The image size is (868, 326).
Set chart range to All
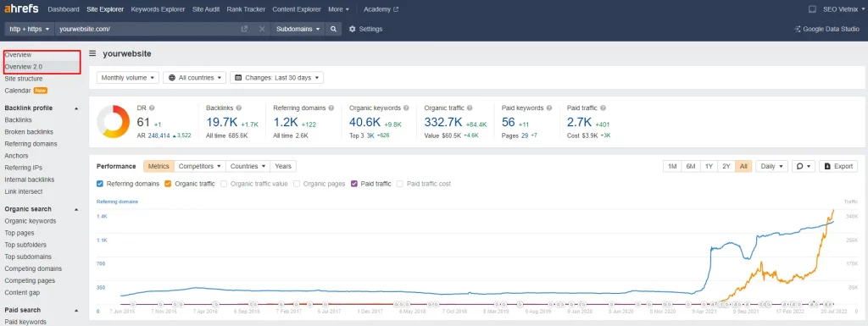pos(743,166)
